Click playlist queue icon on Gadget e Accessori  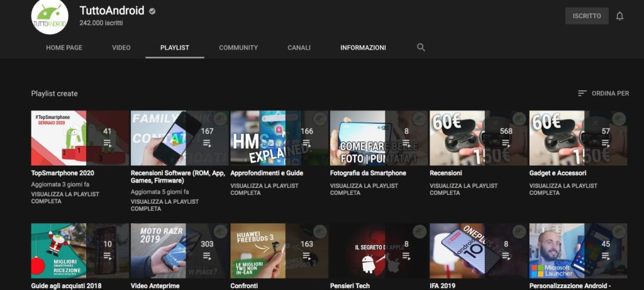pyautogui.click(x=606, y=143)
